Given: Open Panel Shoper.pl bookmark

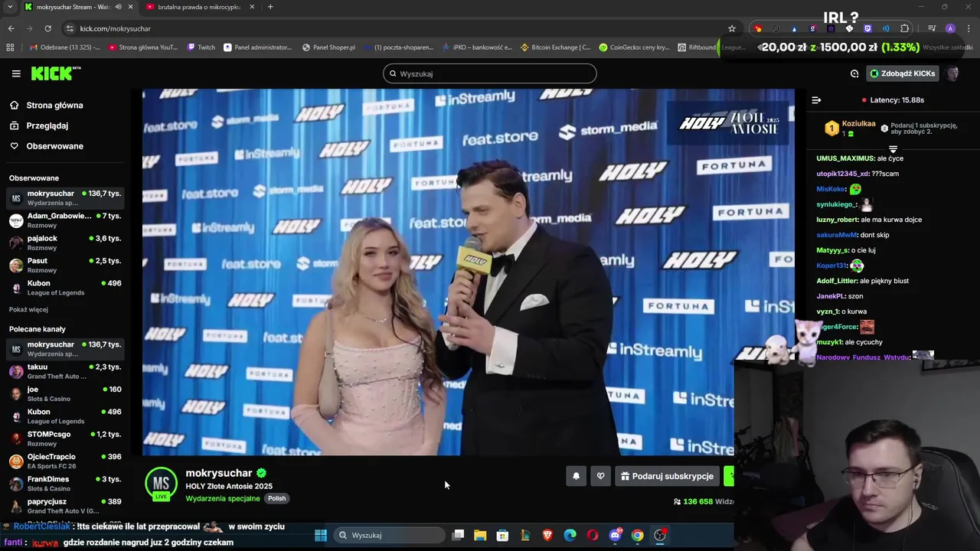Looking at the screenshot, I should 328,47.
